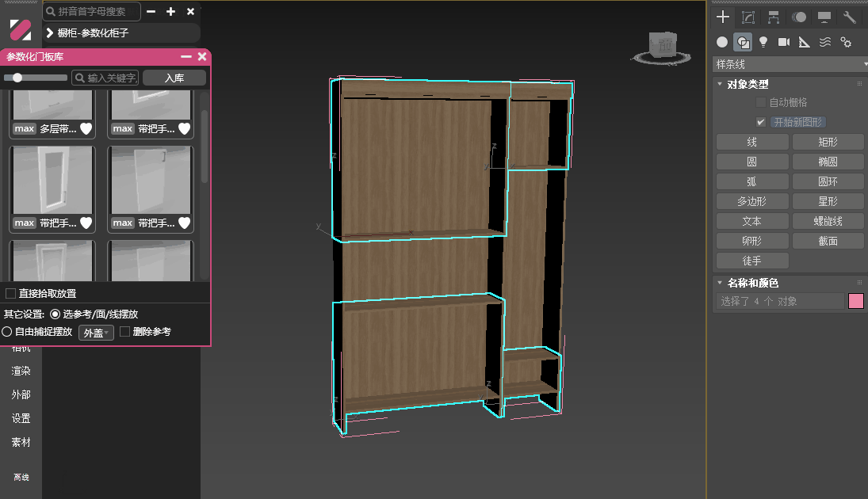The height and width of the screenshot is (499, 868).
Task: Click the 圆 shape button
Action: (x=751, y=162)
